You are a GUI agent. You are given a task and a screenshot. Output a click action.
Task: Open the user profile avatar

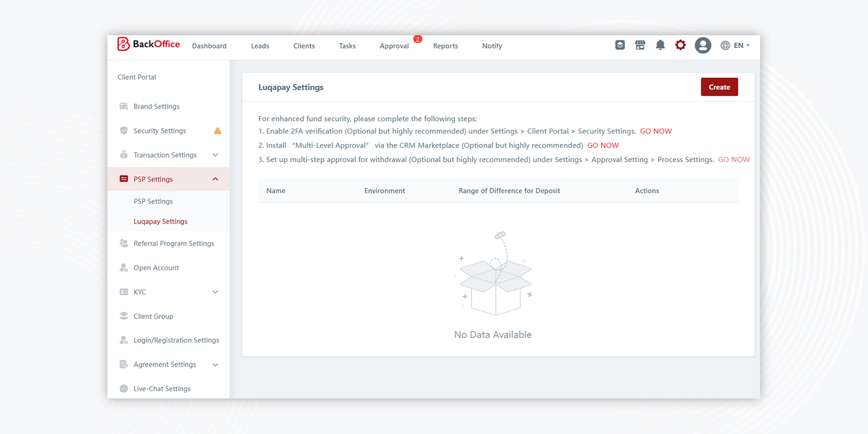703,46
